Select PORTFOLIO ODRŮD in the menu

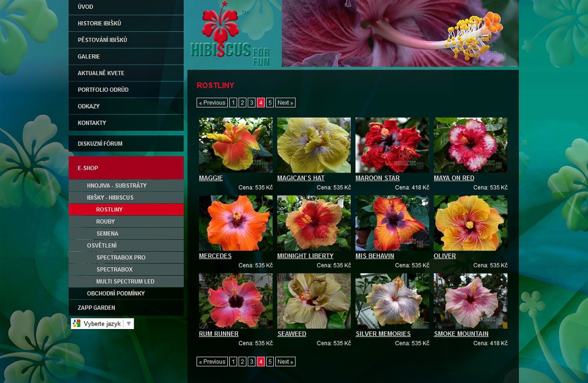pyautogui.click(x=126, y=90)
